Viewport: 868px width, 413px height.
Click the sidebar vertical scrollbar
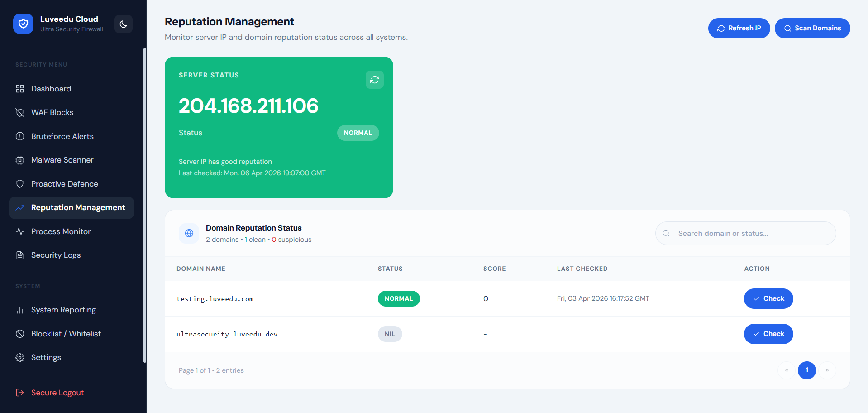point(145,205)
